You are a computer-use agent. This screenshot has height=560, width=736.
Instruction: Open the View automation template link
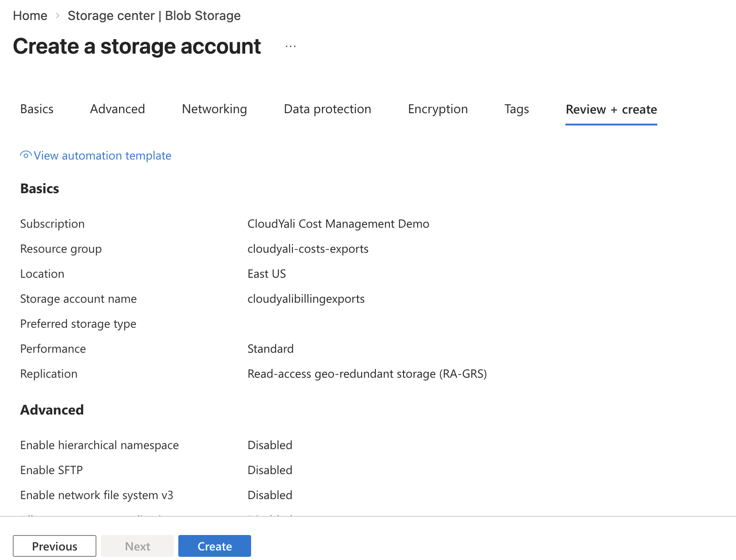point(102,155)
